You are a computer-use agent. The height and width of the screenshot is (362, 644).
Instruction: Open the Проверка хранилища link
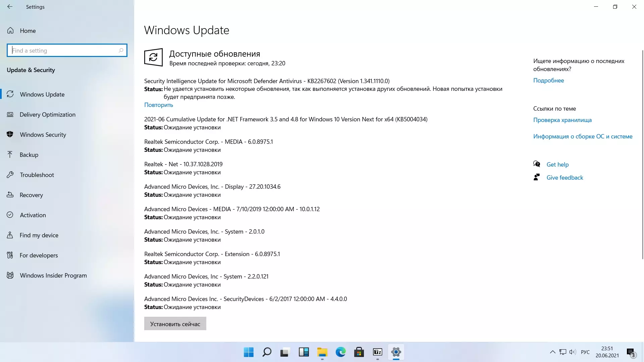pos(562,120)
